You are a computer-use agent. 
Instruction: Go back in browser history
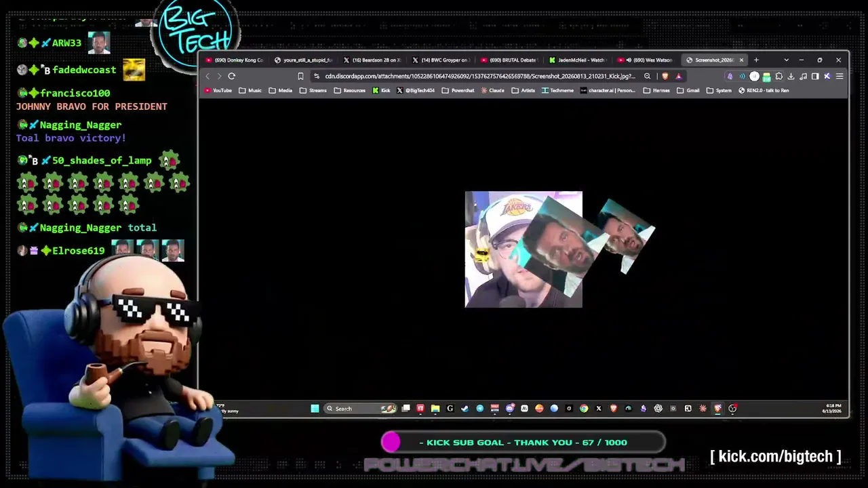click(208, 77)
